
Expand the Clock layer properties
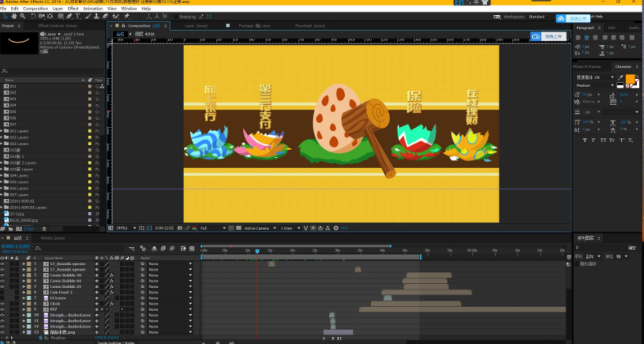pyautogui.click(x=24, y=304)
